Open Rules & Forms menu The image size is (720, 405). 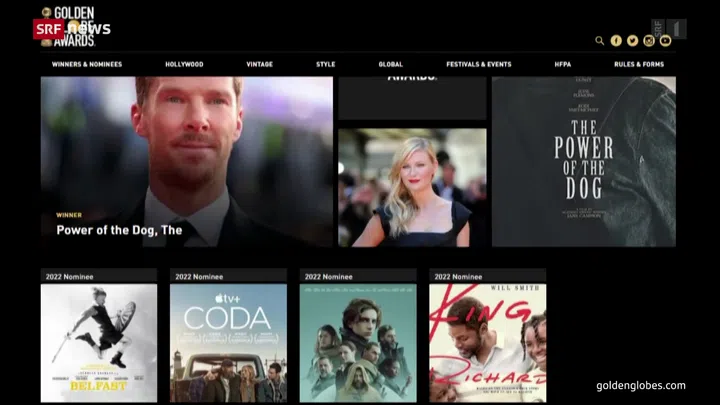639,64
